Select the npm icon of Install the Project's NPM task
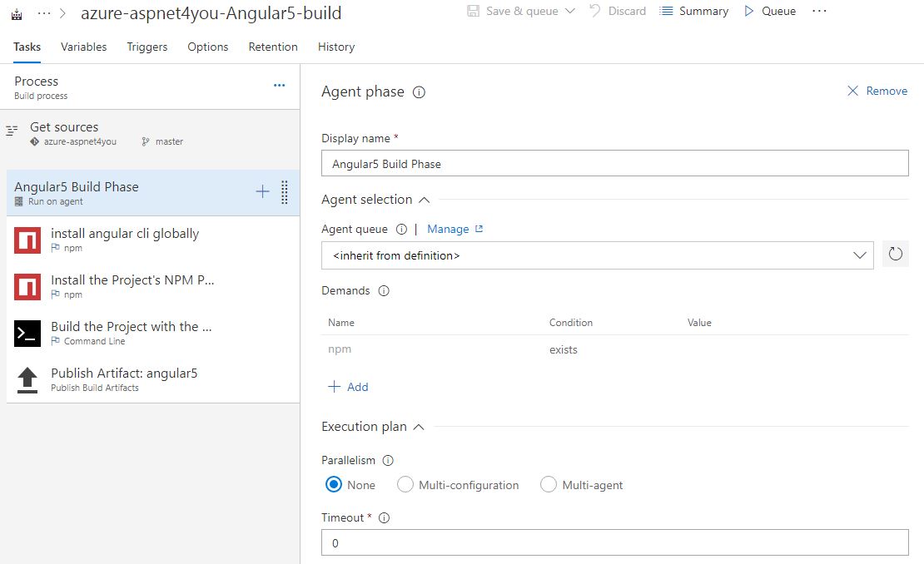The height and width of the screenshot is (564, 924). (27, 287)
